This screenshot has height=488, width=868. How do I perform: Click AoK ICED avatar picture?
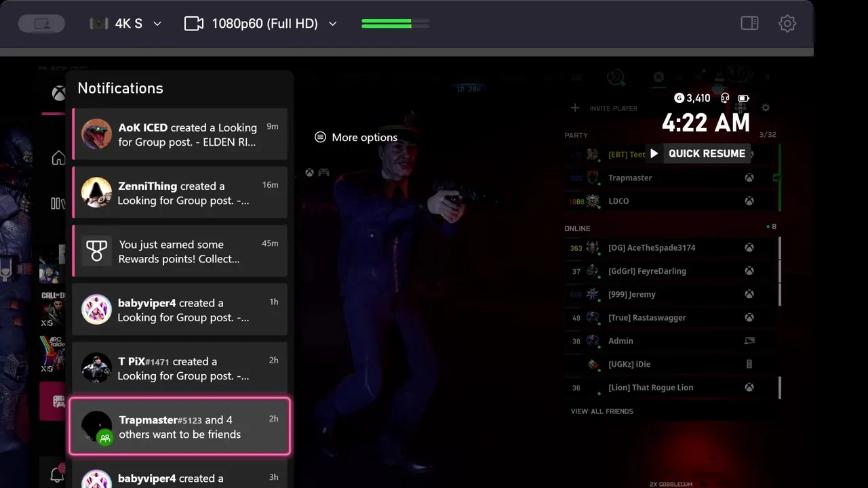point(96,134)
